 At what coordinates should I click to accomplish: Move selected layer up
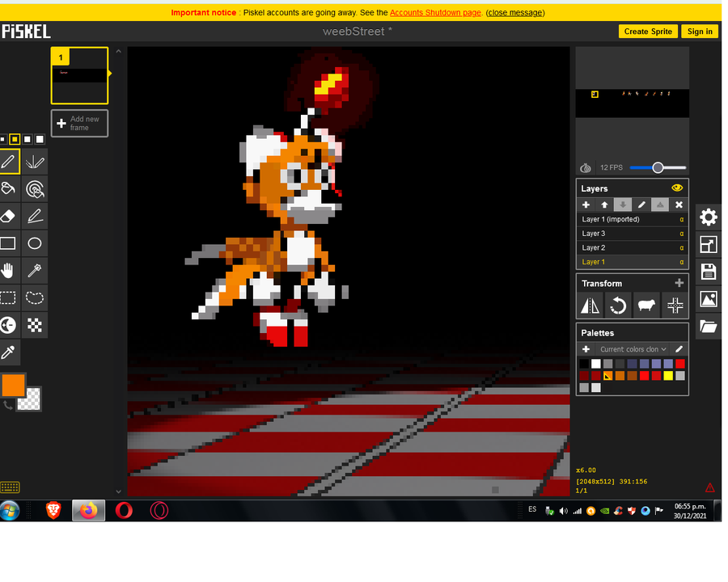coord(604,205)
